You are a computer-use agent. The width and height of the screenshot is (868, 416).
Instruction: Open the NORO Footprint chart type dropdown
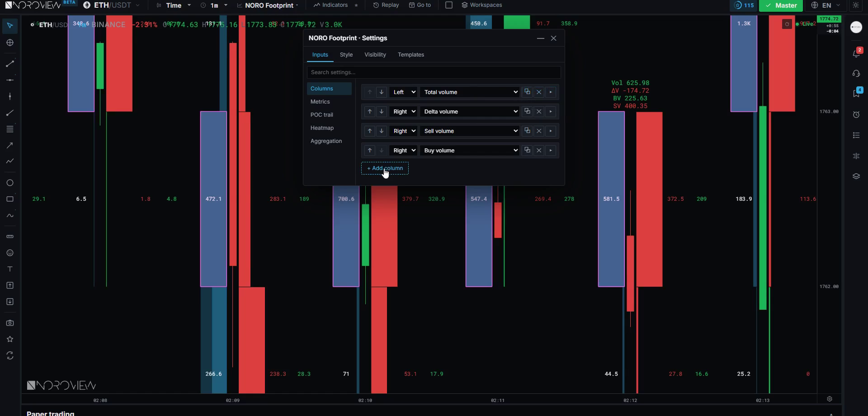pos(268,5)
